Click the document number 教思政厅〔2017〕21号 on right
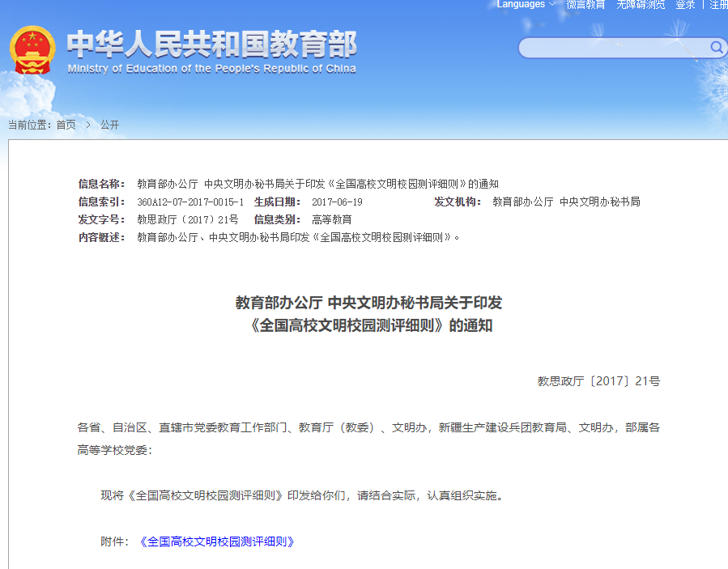The height and width of the screenshot is (569, 728). point(598,380)
